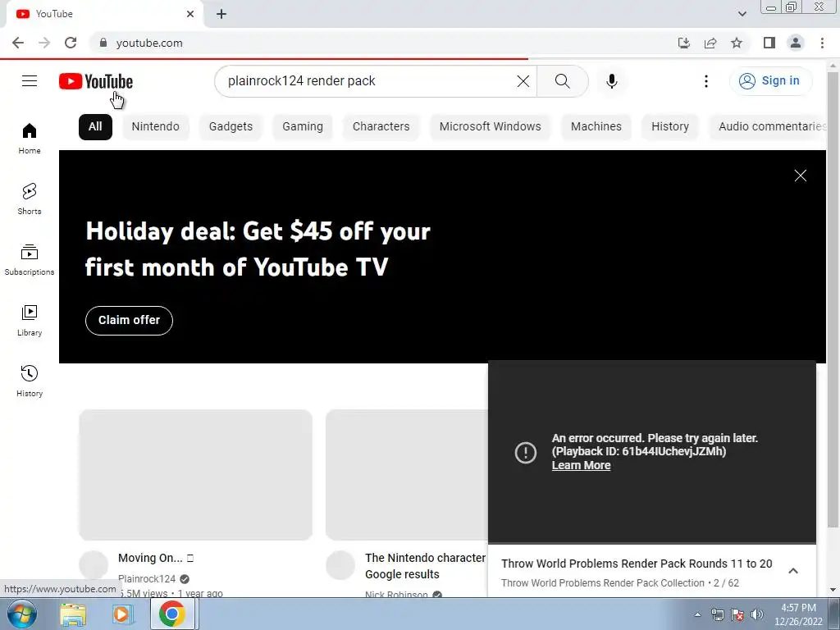Click the YouTube logo

96,81
